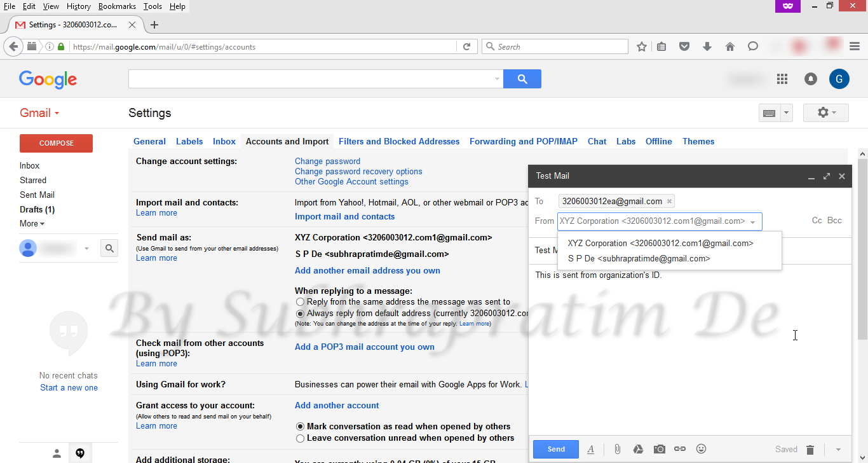The width and height of the screenshot is (868, 463).
Task: Open chat status dropdown beside the avatar
Action: (87, 249)
